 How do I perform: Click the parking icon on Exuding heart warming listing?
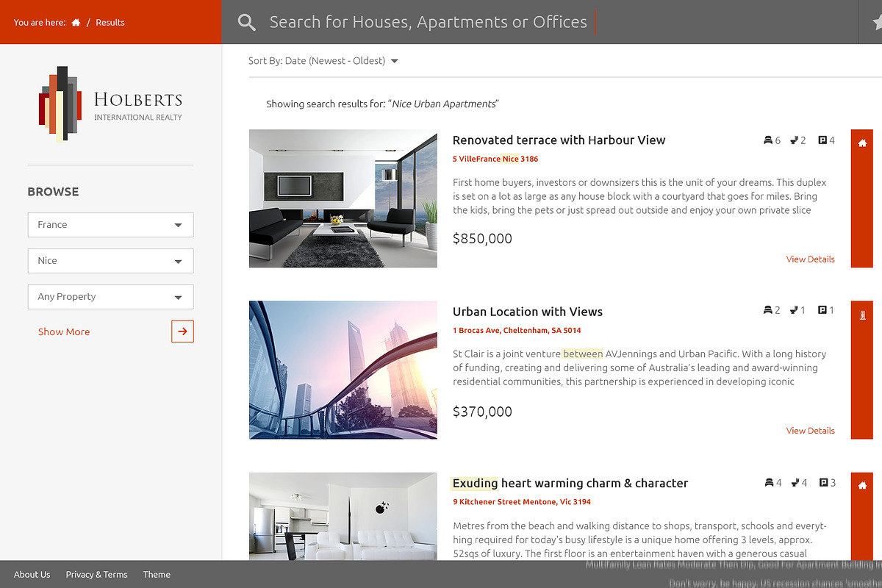tap(822, 483)
